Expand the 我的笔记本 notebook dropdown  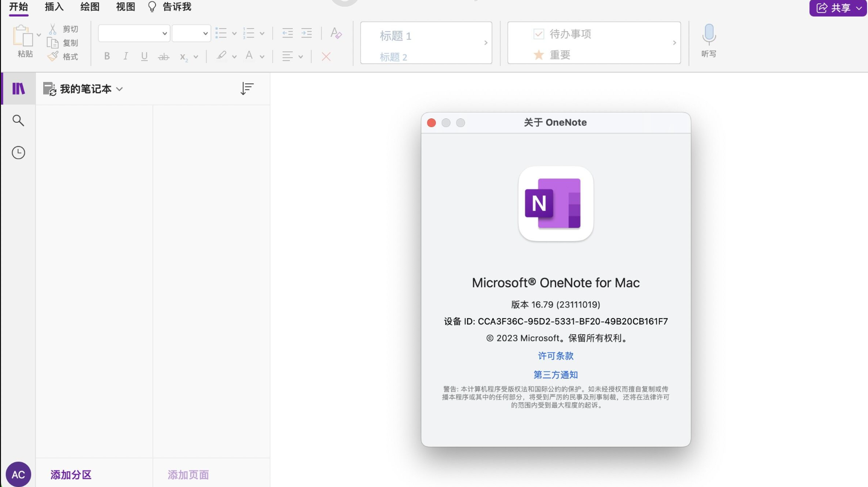120,89
